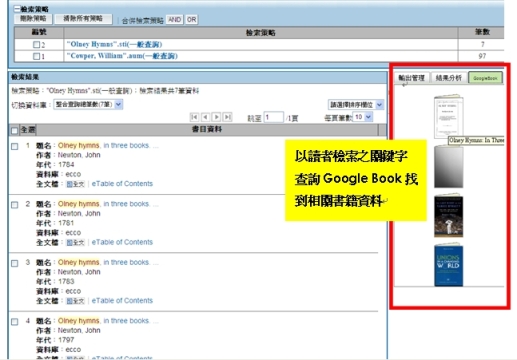Click count 97 in the strategy table
The height and width of the screenshot is (360, 517).
pyautogui.click(x=482, y=56)
